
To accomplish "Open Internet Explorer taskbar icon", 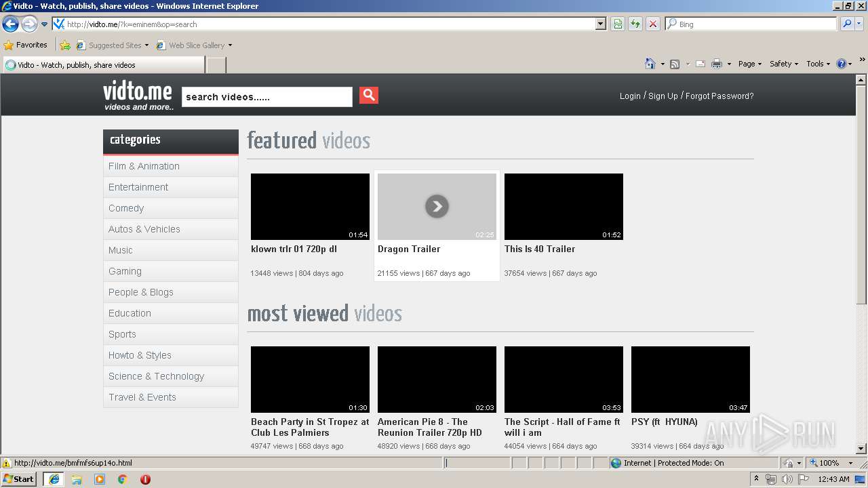I will 54,479.
